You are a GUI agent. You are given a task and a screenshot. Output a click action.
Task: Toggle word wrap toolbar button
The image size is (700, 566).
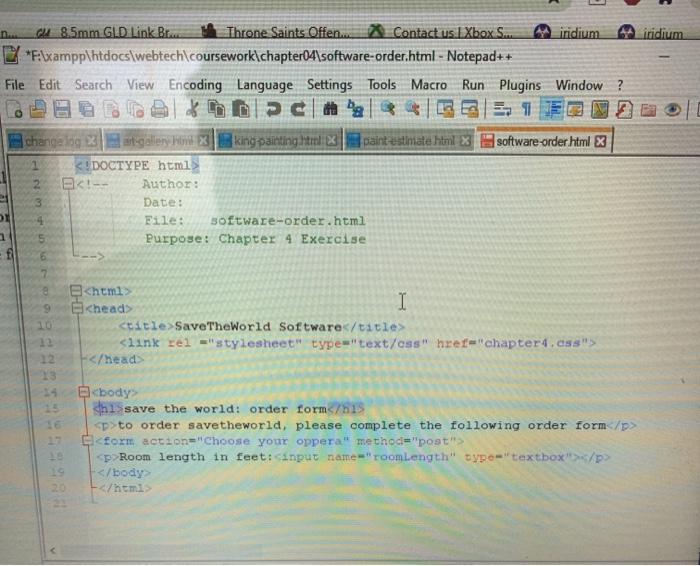pos(502,109)
